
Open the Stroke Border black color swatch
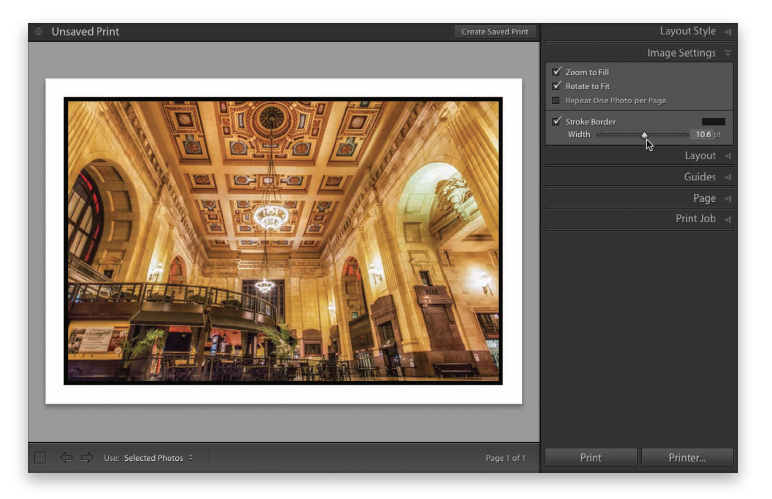point(713,121)
